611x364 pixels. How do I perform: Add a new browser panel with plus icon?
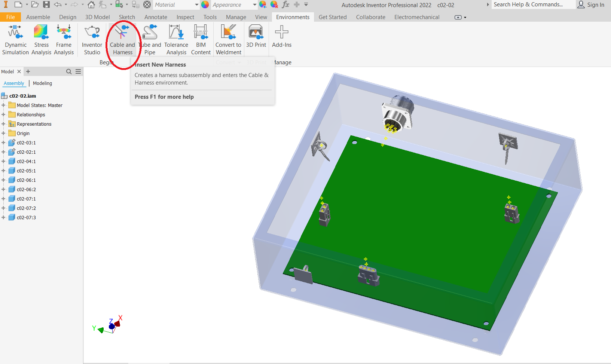coord(28,71)
